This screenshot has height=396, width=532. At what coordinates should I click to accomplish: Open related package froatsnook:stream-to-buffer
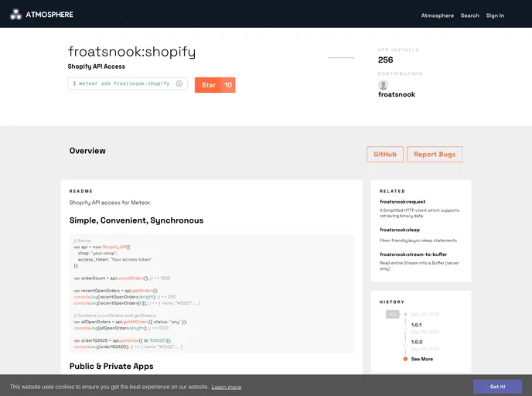413,254
